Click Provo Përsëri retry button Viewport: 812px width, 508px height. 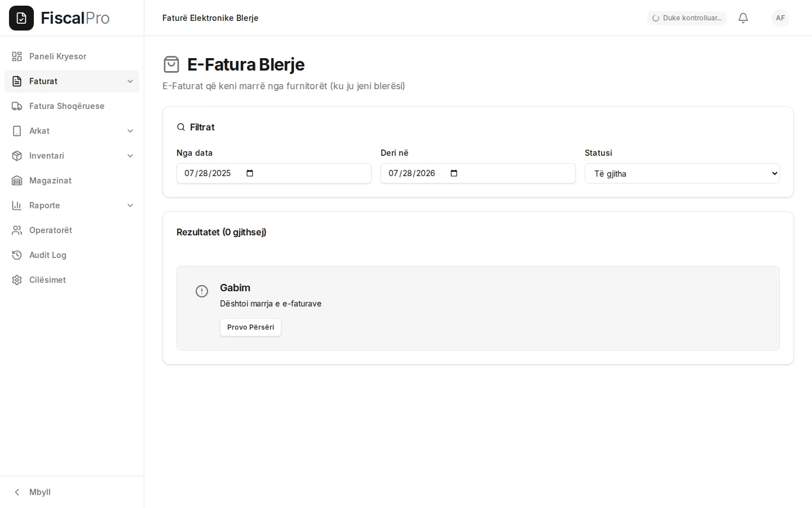click(x=250, y=327)
